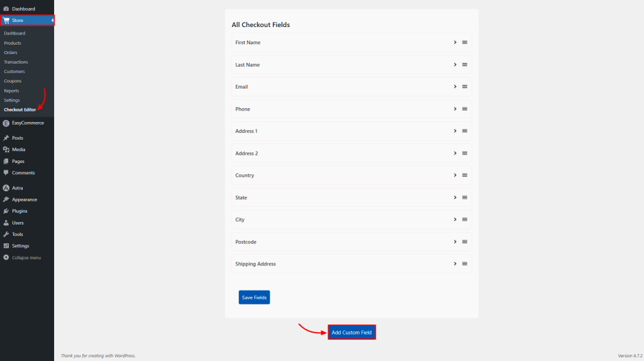Click the Astra theme logo icon
The width and height of the screenshot is (644, 361).
(6, 188)
